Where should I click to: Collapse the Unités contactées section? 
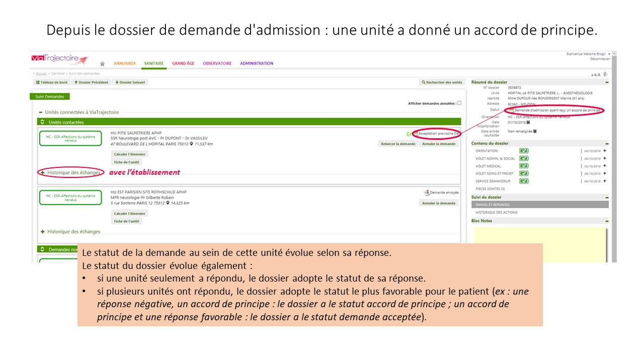pyautogui.click(x=43, y=122)
